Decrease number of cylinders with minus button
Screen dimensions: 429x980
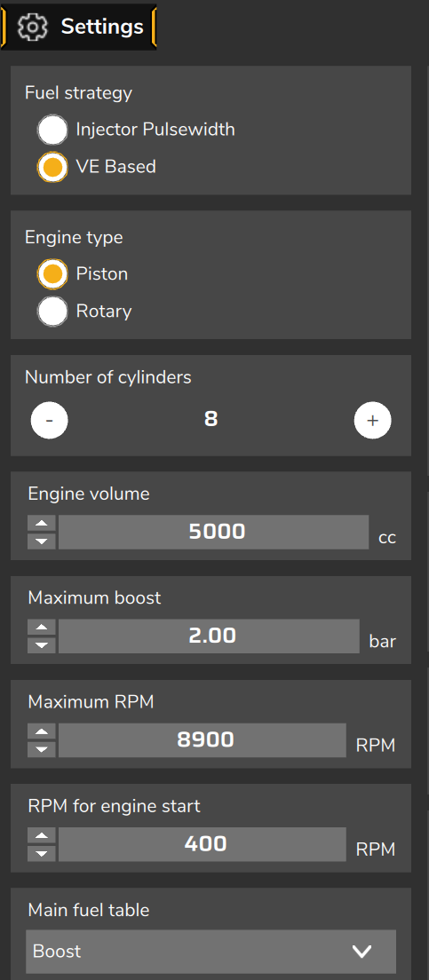(x=50, y=420)
